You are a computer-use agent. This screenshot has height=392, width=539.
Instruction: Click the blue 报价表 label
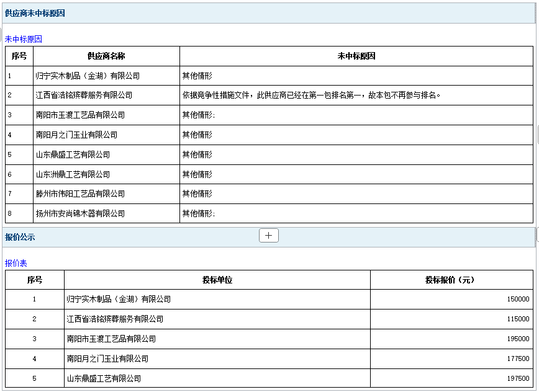(x=16, y=263)
